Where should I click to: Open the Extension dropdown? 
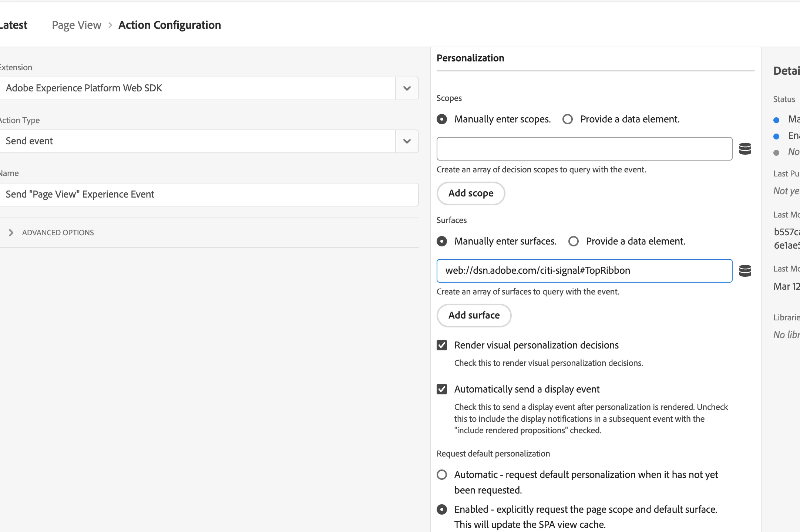tap(407, 88)
